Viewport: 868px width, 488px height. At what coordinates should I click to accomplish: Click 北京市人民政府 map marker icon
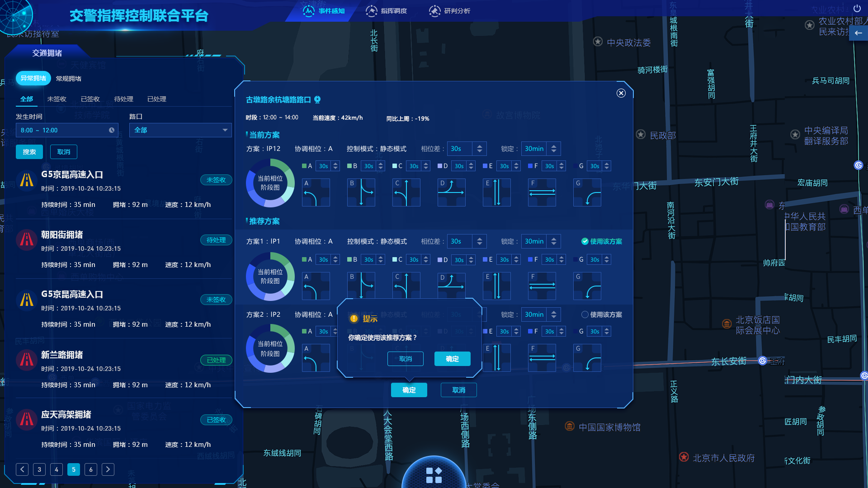[684, 457]
